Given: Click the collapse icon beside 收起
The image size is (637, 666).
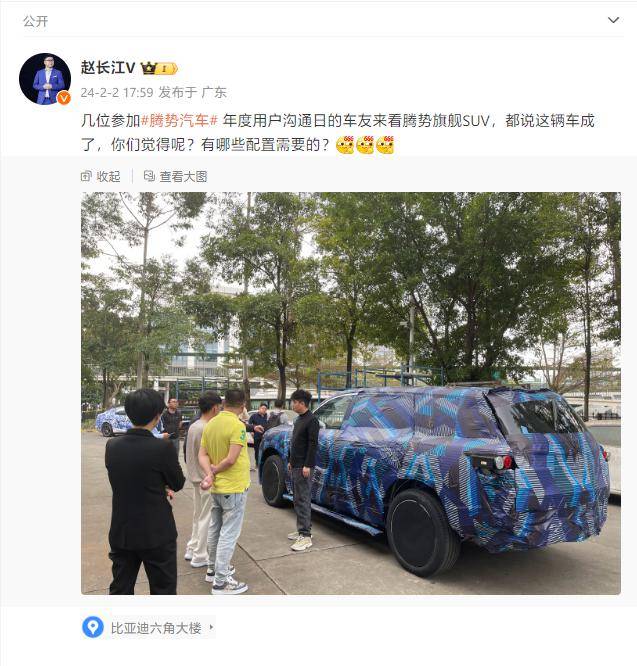Looking at the screenshot, I should pos(86,176).
